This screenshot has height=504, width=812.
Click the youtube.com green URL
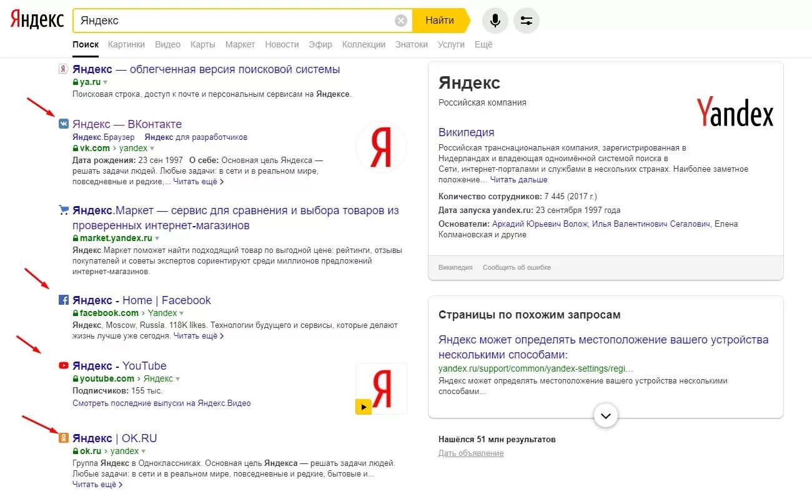pos(107,379)
